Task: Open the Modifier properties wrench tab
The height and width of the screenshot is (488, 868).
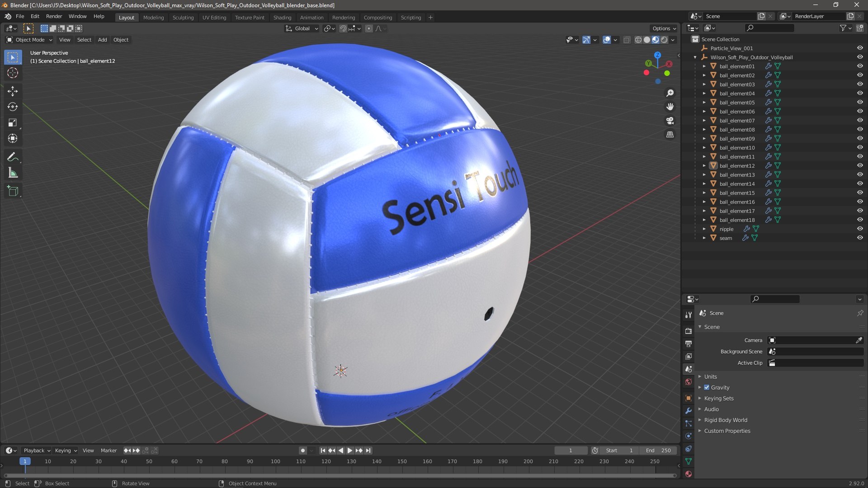Action: click(689, 411)
